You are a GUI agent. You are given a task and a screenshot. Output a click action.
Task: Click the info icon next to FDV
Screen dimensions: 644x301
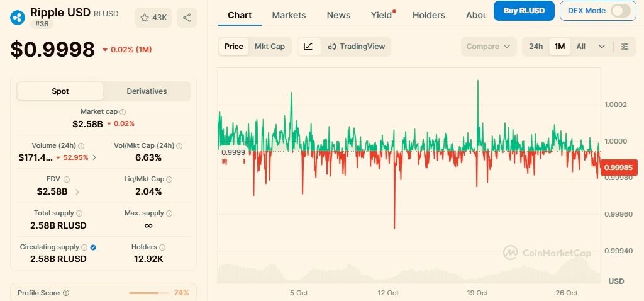point(67,179)
